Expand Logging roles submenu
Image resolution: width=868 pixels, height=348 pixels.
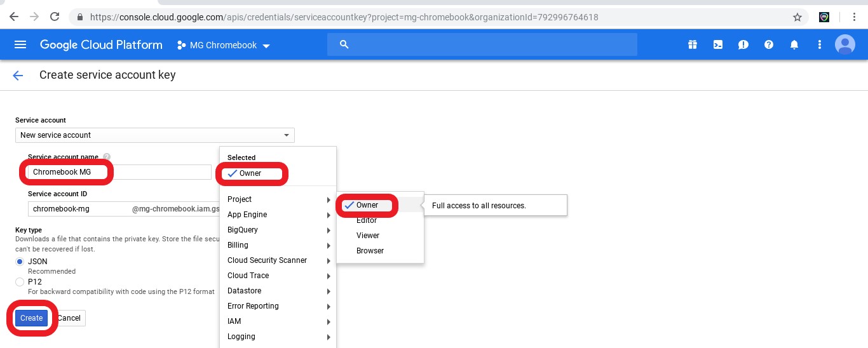[x=278, y=337]
